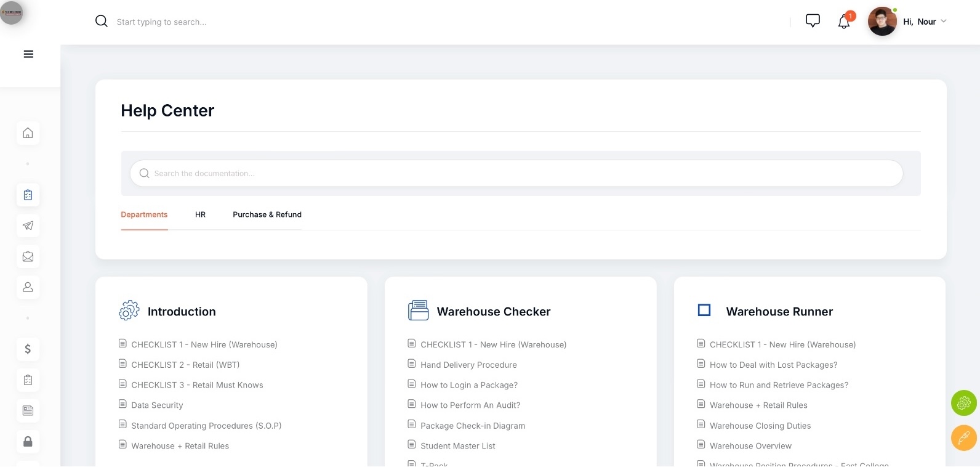Open the notifications bell icon
This screenshot has width=980, height=467.
[x=844, y=22]
